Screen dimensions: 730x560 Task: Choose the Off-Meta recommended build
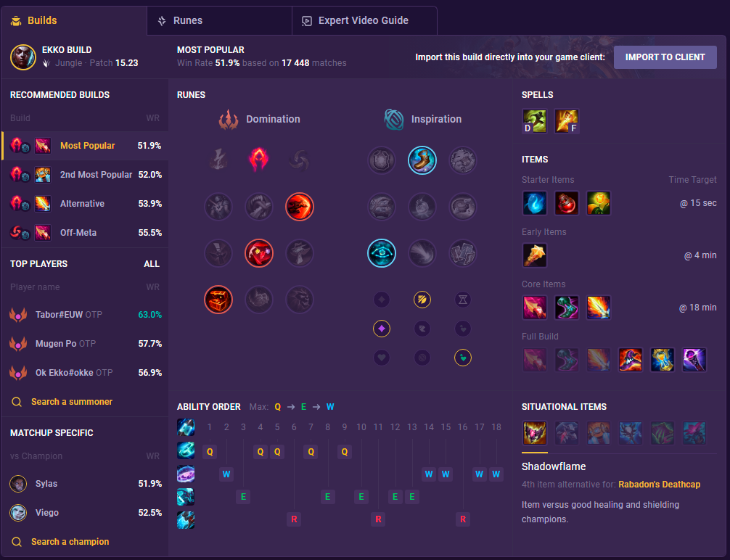[x=86, y=232]
